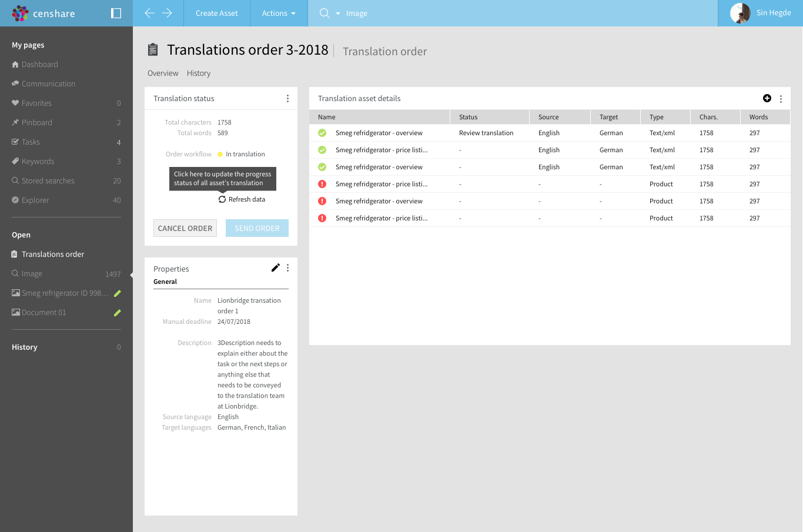803x532 pixels.
Task: Click CANCEL ORDER button
Action: pyautogui.click(x=185, y=228)
